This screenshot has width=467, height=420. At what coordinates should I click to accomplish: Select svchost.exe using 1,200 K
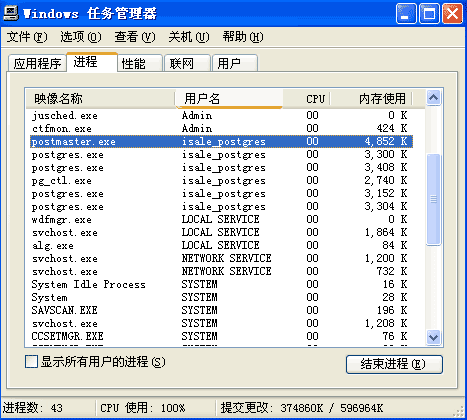coord(221,258)
